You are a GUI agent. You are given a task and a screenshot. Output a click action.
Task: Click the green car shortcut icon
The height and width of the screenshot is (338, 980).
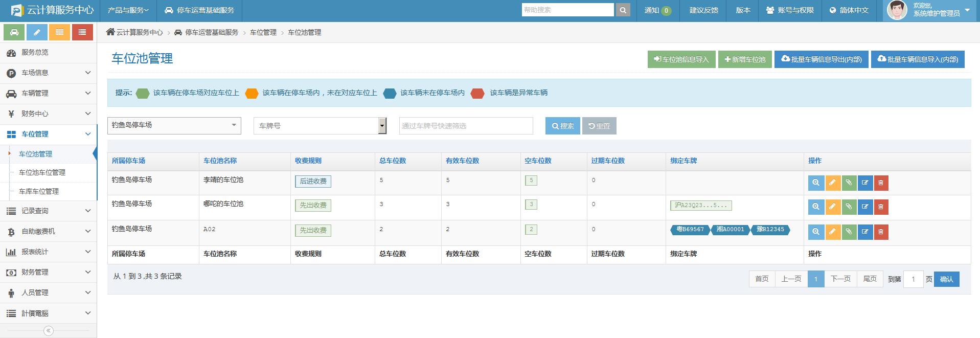click(x=14, y=32)
